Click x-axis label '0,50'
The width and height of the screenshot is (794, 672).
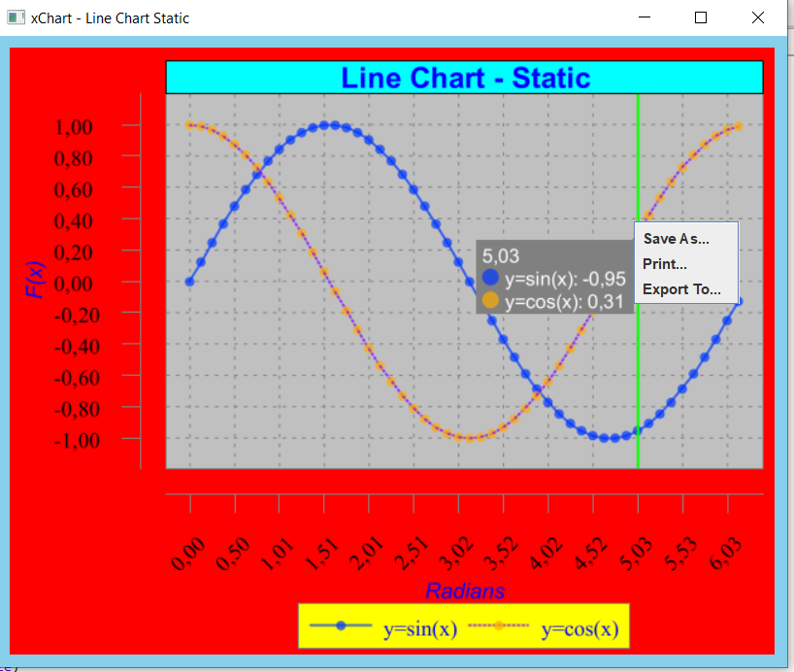(233, 554)
